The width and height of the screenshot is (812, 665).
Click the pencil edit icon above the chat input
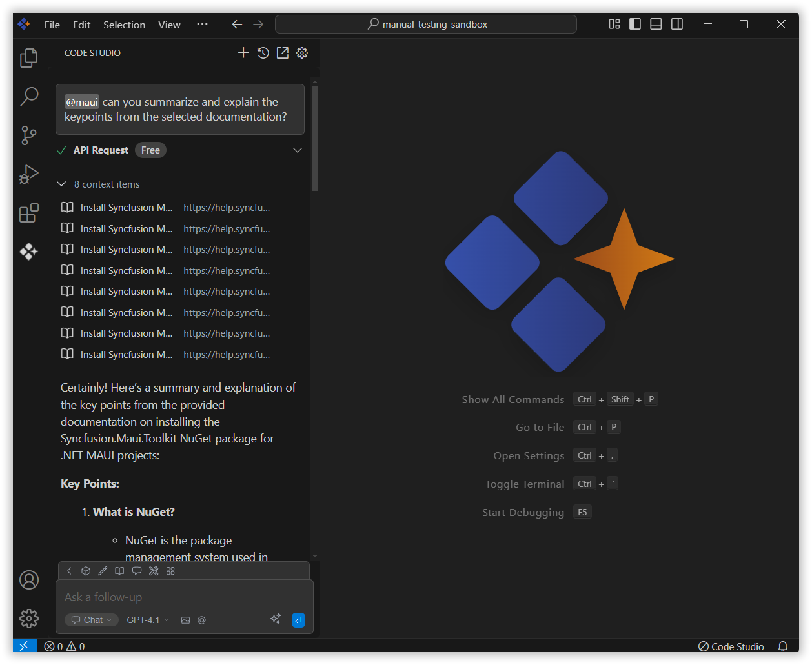coord(103,571)
